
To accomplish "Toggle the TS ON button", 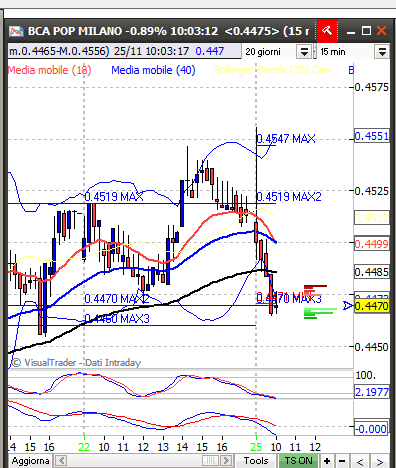I will (298, 461).
